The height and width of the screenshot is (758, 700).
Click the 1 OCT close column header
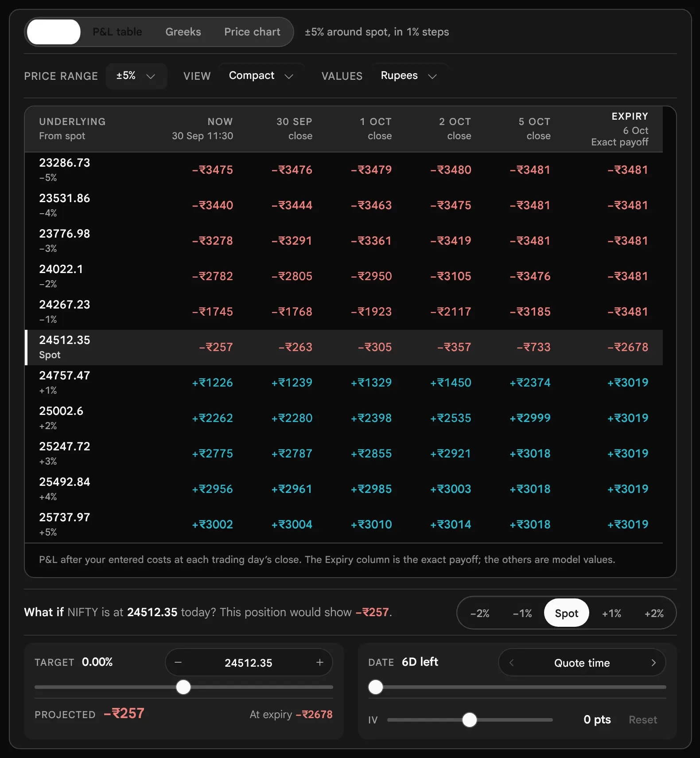point(375,129)
